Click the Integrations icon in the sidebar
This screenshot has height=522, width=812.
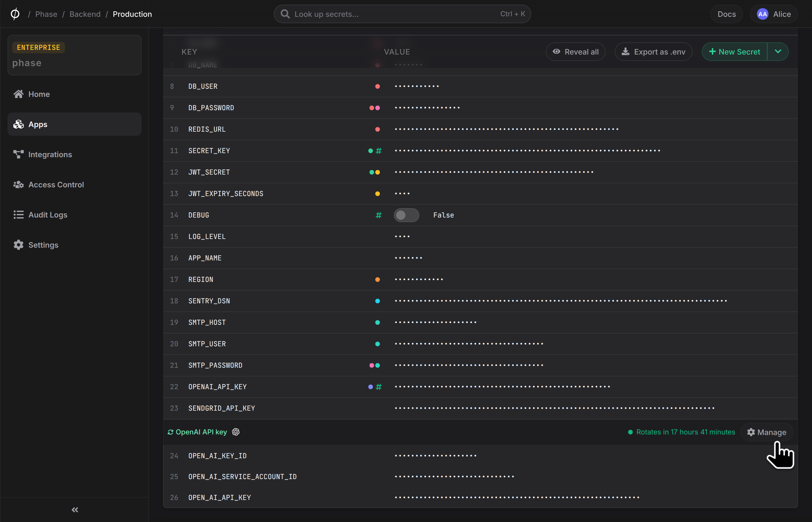click(x=18, y=154)
